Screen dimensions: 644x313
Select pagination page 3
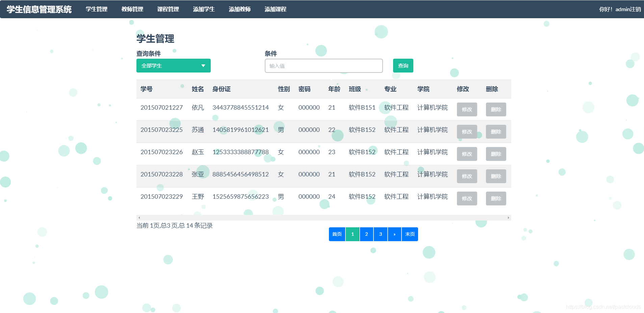coord(381,234)
